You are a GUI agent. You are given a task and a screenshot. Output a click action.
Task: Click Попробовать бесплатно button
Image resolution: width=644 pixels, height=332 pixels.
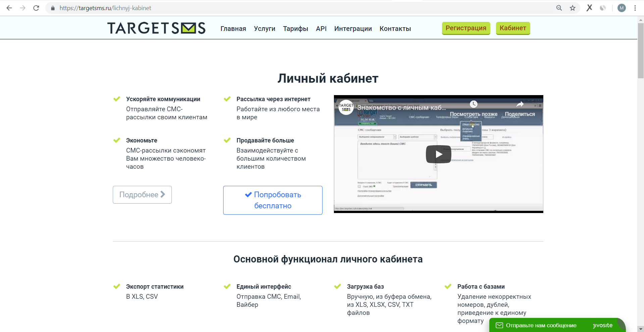(273, 200)
